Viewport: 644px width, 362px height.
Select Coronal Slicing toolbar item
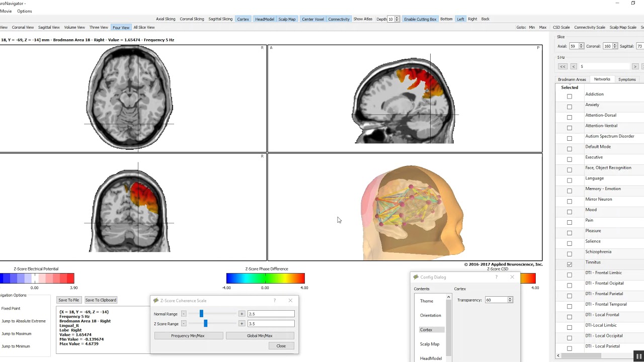192,19
